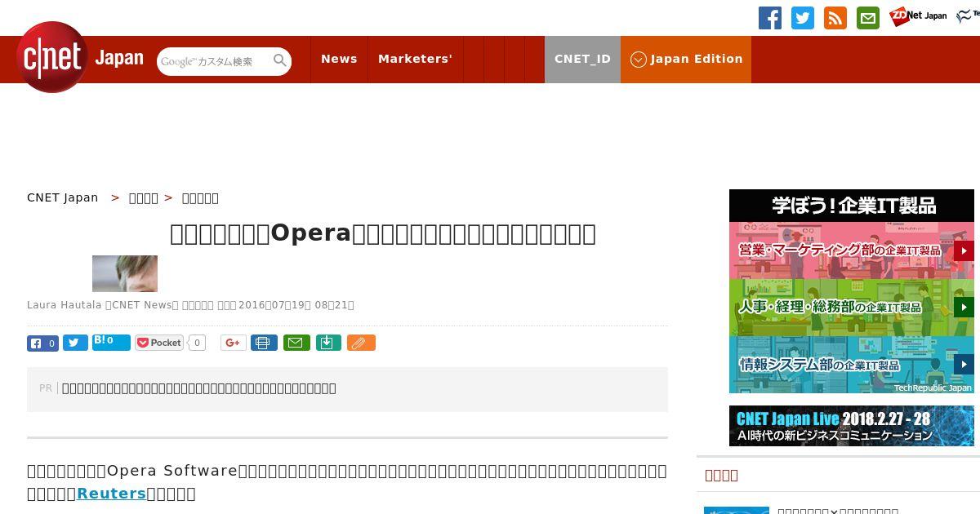Open the sales and marketing IT products banner
980x514 pixels.
coord(852,250)
